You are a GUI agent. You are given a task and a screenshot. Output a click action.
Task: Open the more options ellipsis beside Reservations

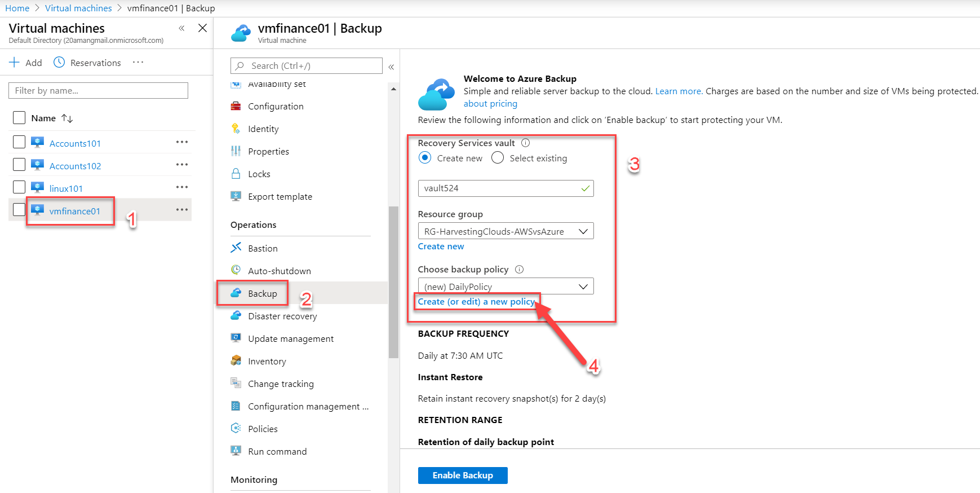pos(138,62)
